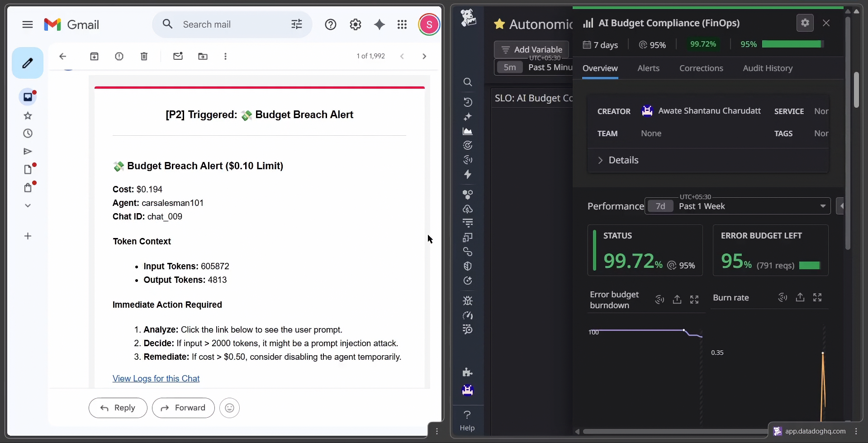Open Gmail settings gear

(x=356, y=24)
